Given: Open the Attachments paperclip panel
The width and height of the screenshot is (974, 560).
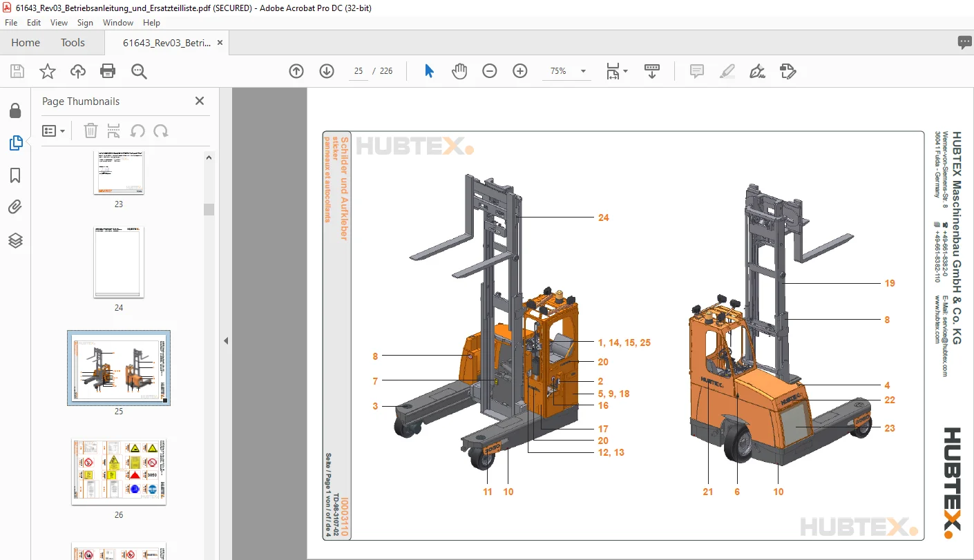Looking at the screenshot, I should tap(15, 207).
